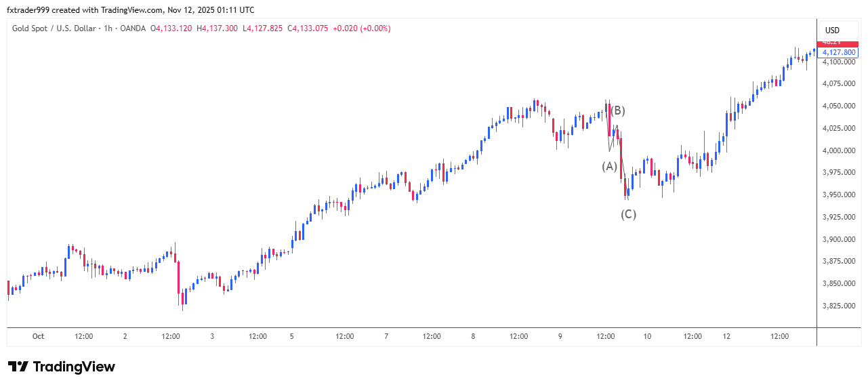The image size is (868, 387).
Task: Select the (B) wave label
Action: click(x=617, y=110)
